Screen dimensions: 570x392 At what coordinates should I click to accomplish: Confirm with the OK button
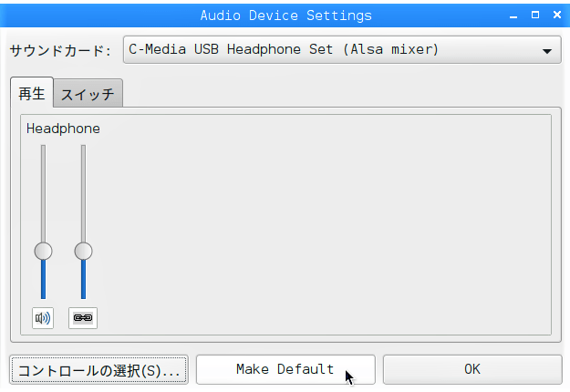(472, 369)
